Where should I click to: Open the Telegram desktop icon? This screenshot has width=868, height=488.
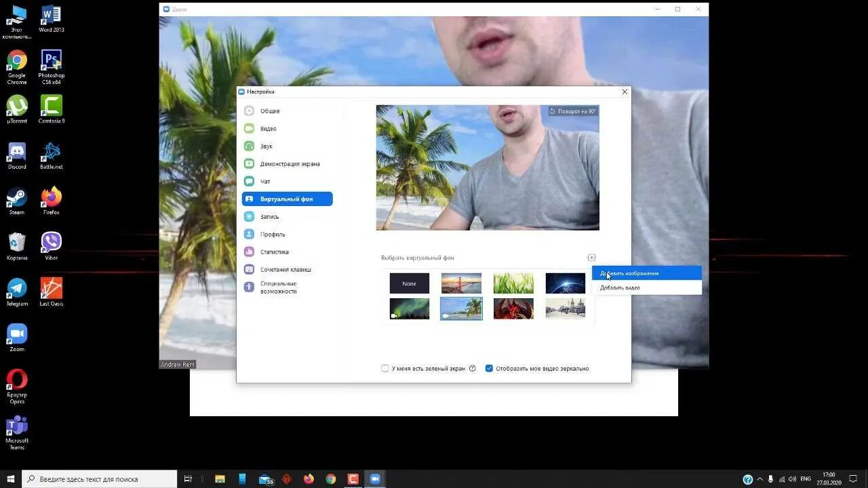click(x=17, y=292)
